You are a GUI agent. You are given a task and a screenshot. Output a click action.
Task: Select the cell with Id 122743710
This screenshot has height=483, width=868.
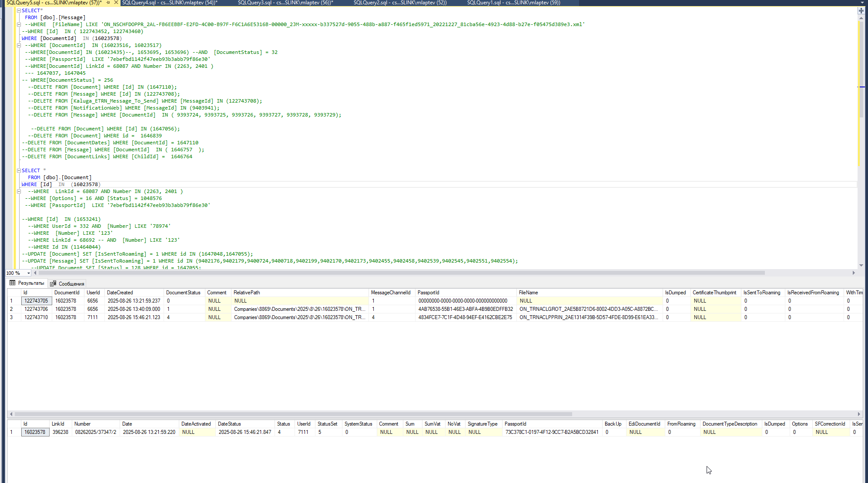pyautogui.click(x=36, y=317)
